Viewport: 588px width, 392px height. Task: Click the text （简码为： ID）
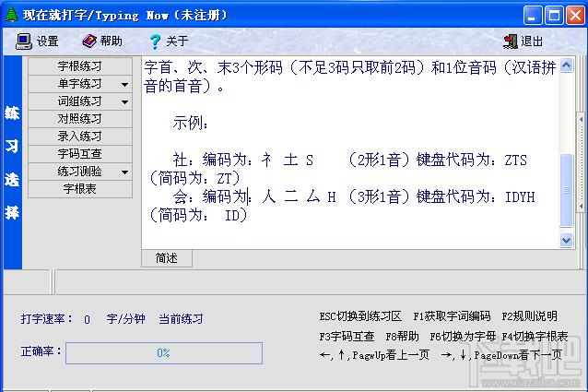click(198, 215)
